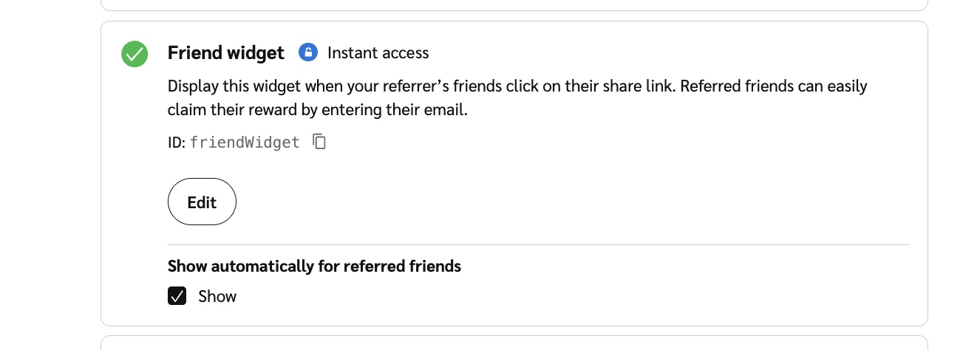Click the blue unlocked padlock icon
Screen dimensions: 980x350
coord(307,52)
